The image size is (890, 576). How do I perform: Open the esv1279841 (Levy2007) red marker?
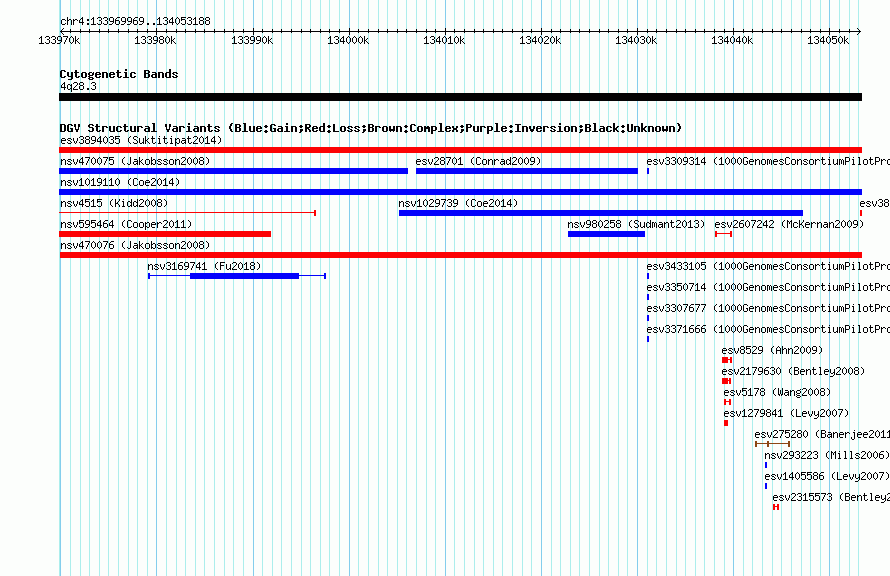point(726,423)
